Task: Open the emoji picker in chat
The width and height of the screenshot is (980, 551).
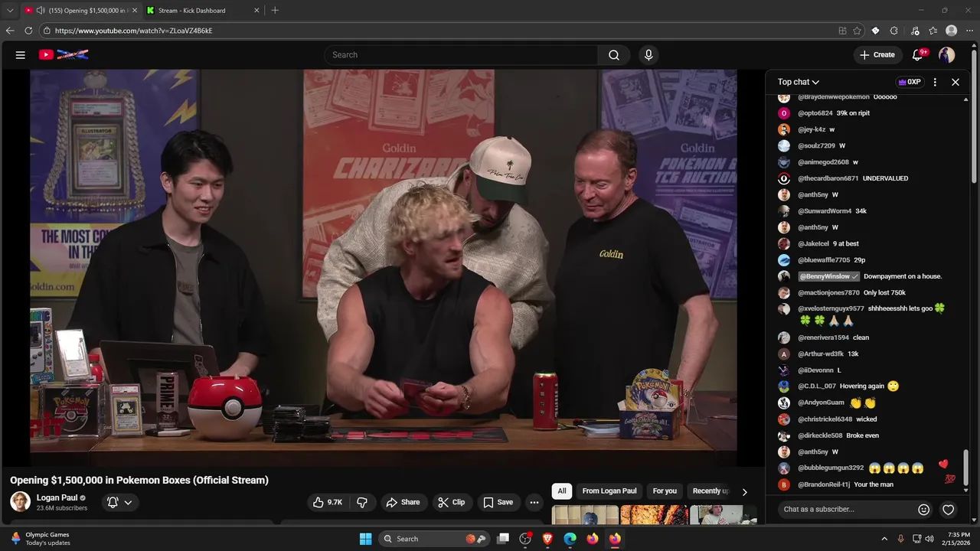Action: [x=924, y=510]
